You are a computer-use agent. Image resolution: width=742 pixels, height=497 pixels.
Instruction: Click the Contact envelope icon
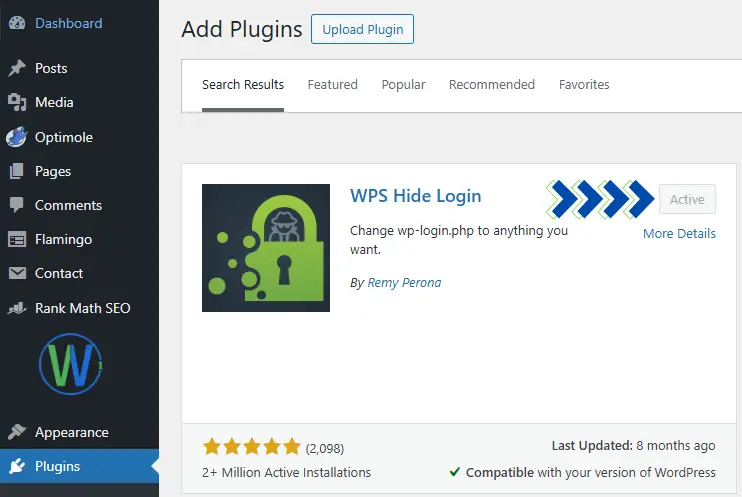pos(17,273)
